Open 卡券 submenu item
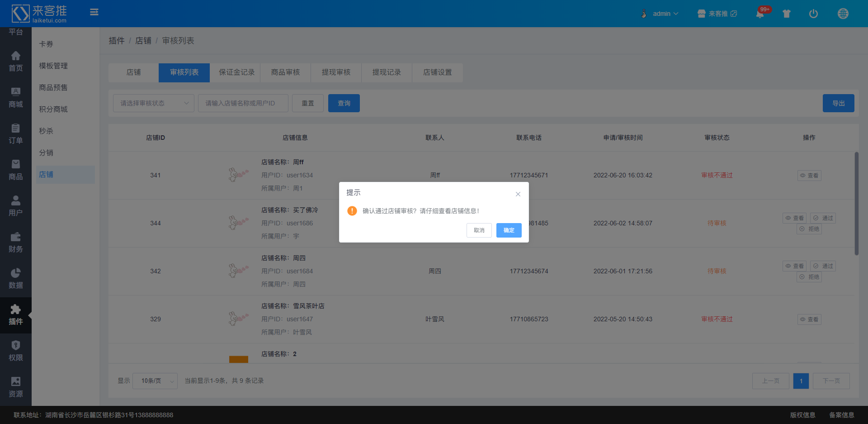 click(66, 44)
